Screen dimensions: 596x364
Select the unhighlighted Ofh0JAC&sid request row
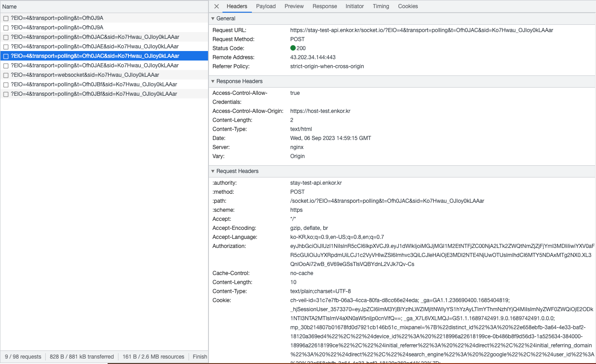click(x=104, y=37)
